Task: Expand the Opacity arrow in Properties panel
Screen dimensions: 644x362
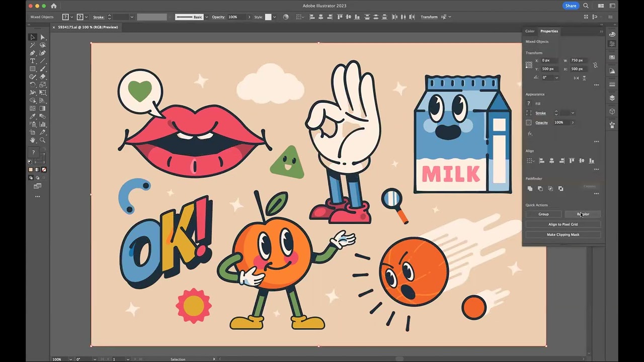Action: point(573,122)
